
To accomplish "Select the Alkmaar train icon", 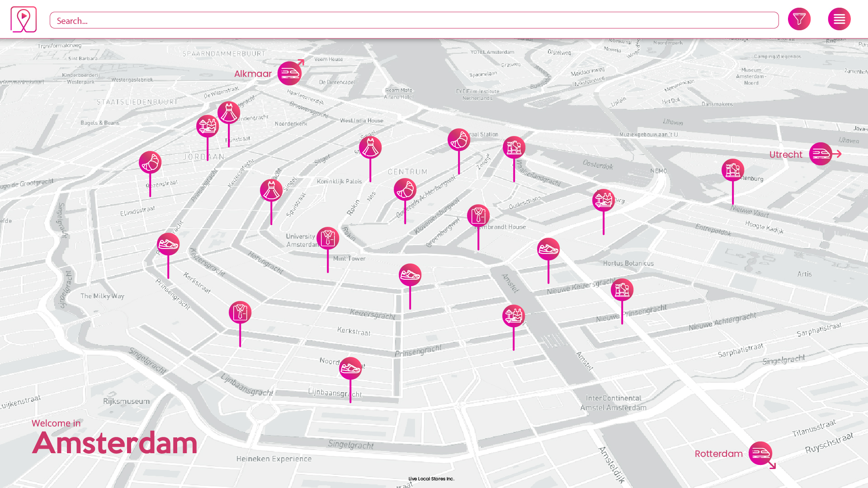I will pyautogui.click(x=289, y=73).
